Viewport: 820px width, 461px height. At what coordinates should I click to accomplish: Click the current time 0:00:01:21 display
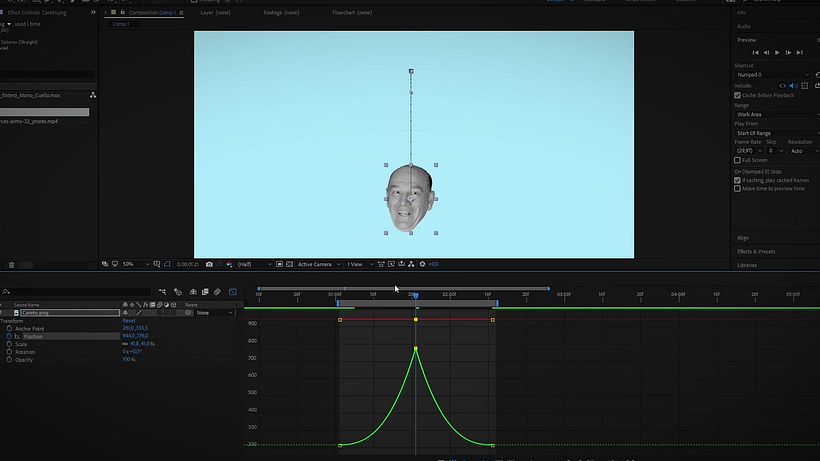(188, 264)
